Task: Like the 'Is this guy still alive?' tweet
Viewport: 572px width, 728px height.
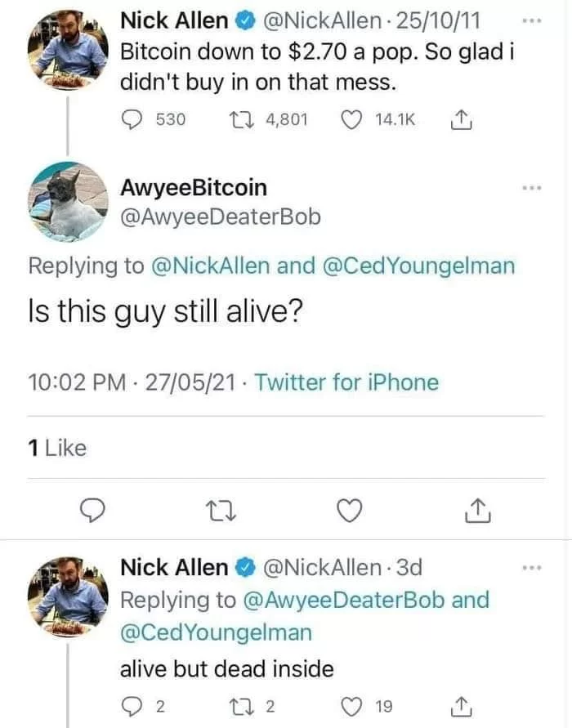Action: point(349,510)
